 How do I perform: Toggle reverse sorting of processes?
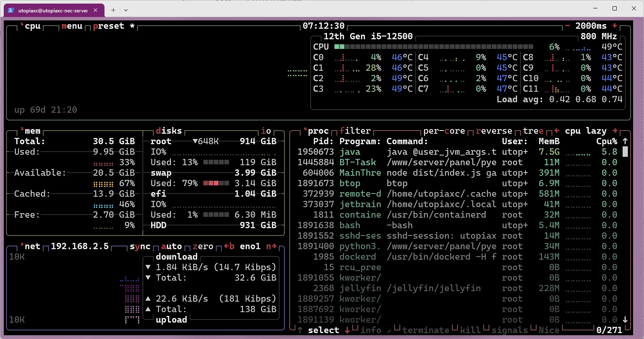coord(494,131)
